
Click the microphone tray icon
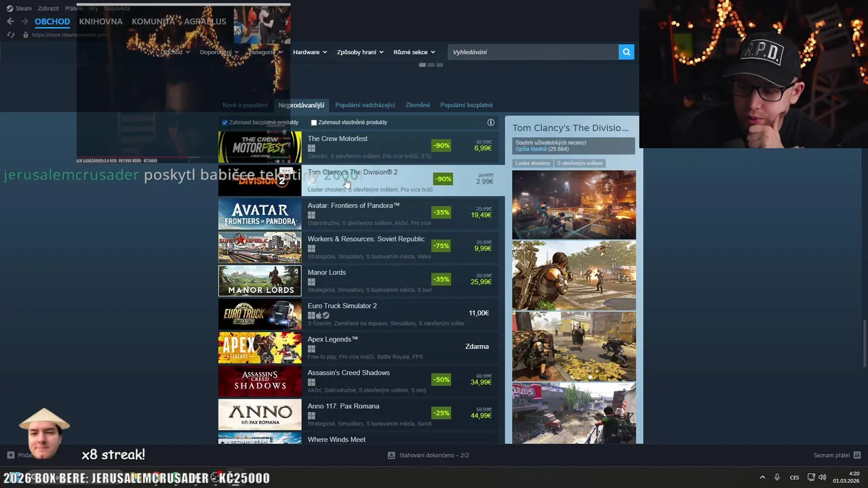pos(777,477)
